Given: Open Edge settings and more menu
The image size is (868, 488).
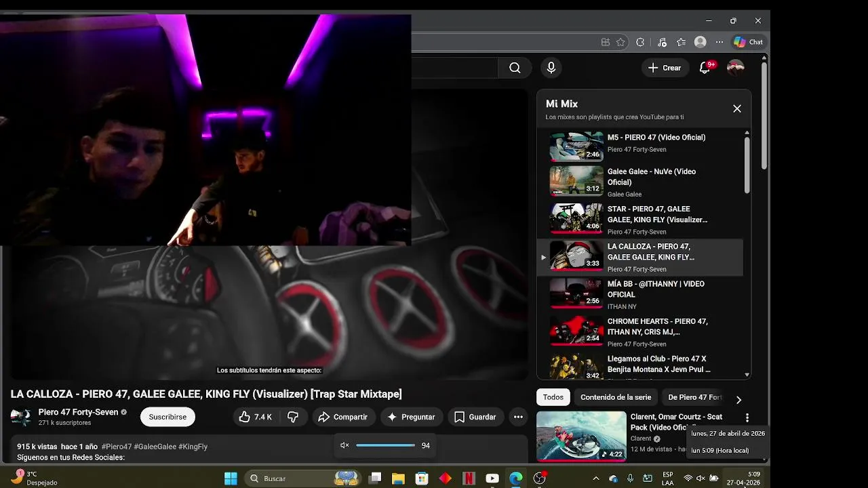Looking at the screenshot, I should click(719, 42).
